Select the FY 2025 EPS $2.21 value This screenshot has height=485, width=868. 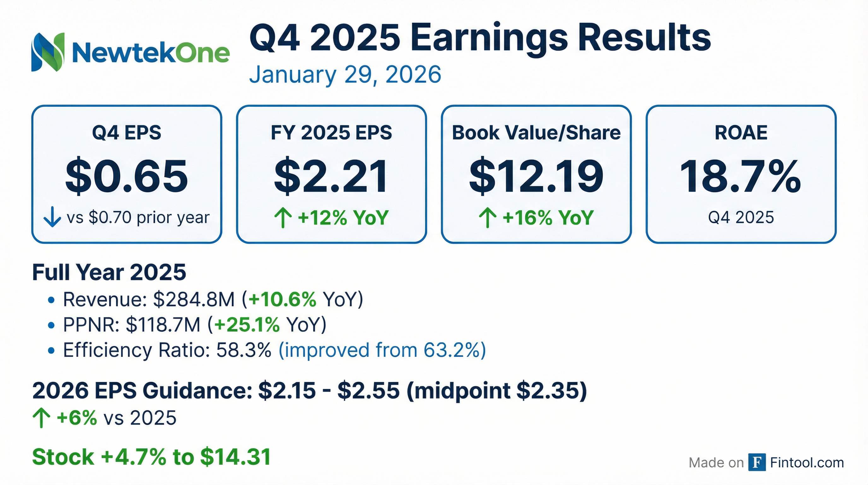click(331, 177)
